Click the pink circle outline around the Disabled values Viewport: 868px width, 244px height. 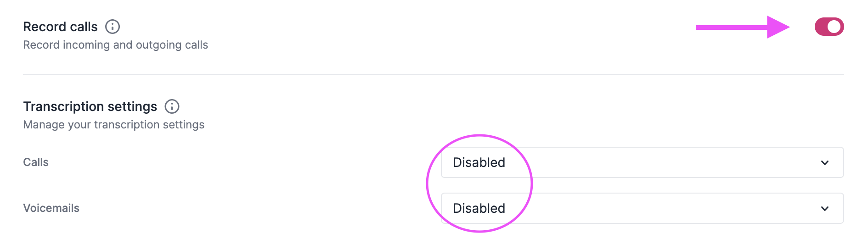(x=428, y=183)
